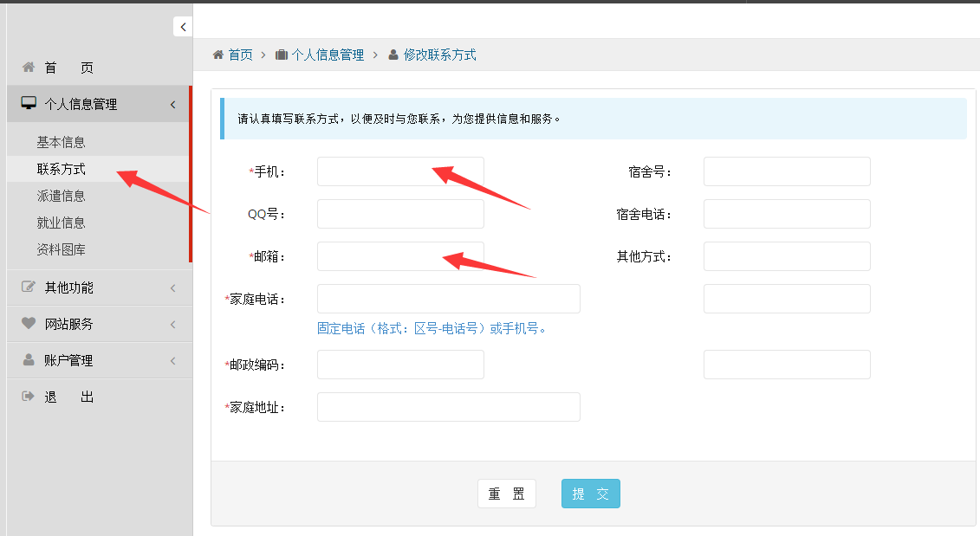
Task: Expand the 其他功能 menu chevron
Action: coord(172,288)
